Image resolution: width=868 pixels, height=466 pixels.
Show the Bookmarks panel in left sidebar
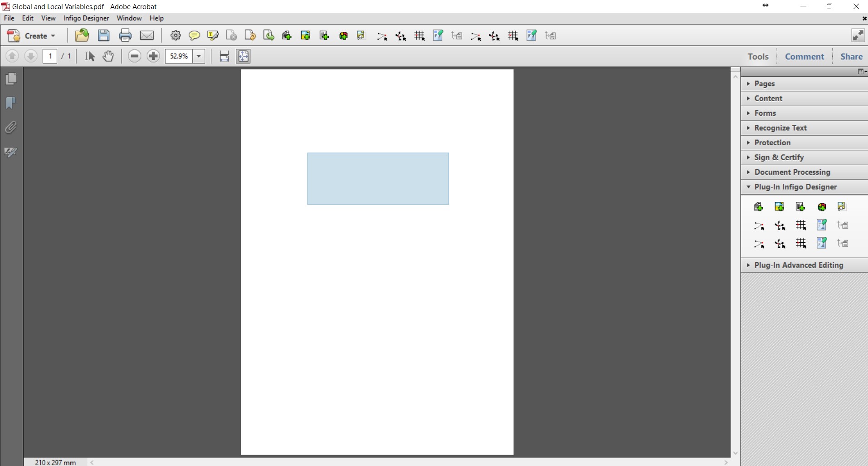click(x=11, y=103)
